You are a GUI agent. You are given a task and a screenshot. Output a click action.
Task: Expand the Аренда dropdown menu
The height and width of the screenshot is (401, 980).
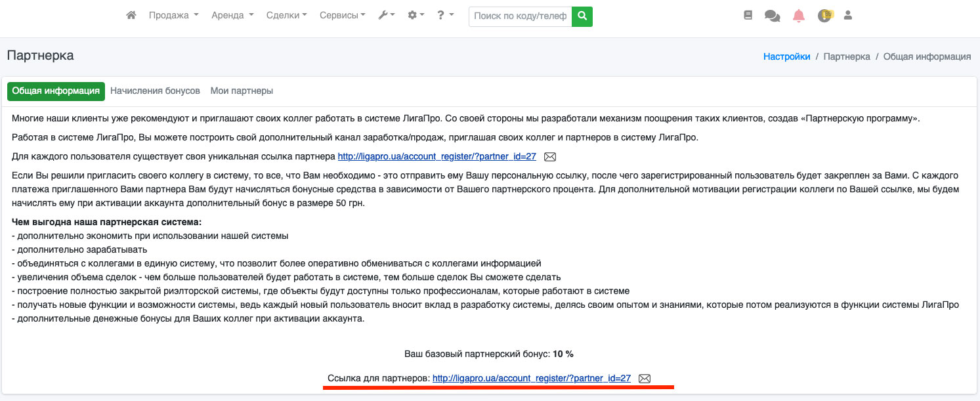click(232, 16)
